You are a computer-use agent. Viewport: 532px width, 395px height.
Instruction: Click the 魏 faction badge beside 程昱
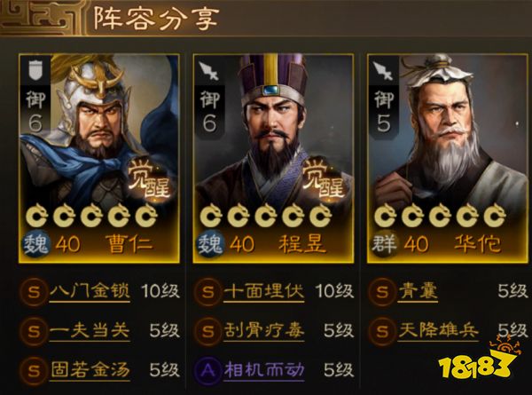pos(210,244)
